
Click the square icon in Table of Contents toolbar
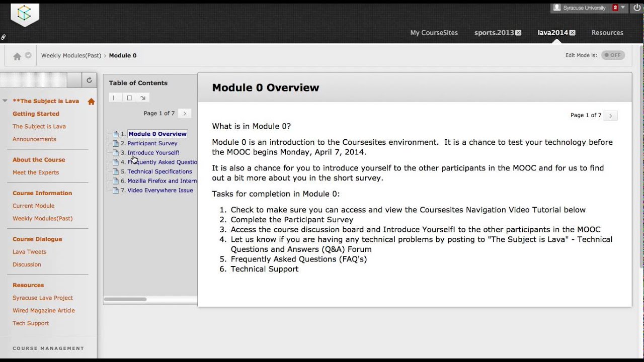tap(129, 98)
